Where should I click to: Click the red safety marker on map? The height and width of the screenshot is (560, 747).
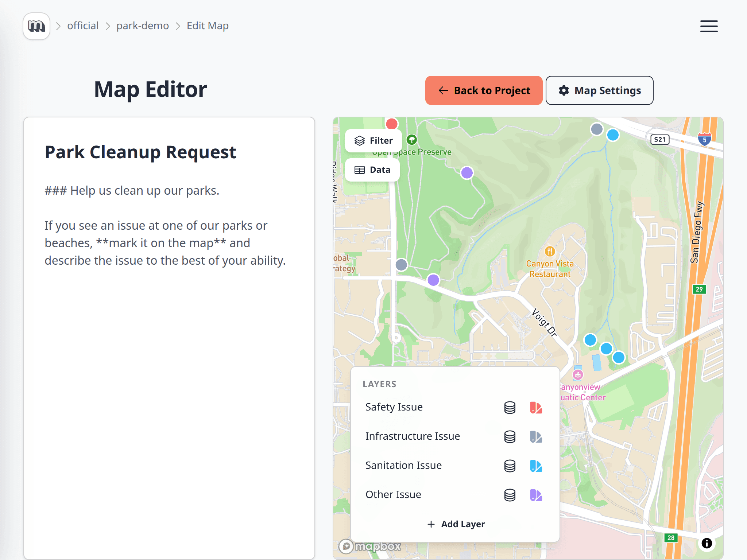point(392,124)
